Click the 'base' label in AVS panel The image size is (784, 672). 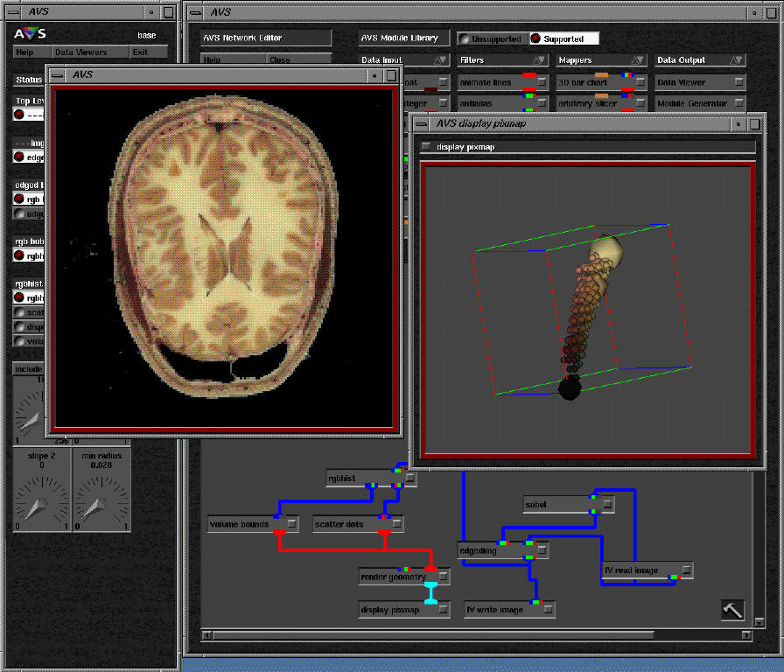click(x=146, y=35)
